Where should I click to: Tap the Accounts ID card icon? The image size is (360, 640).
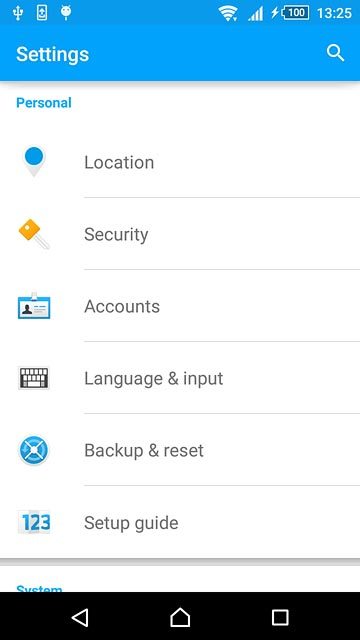34,306
